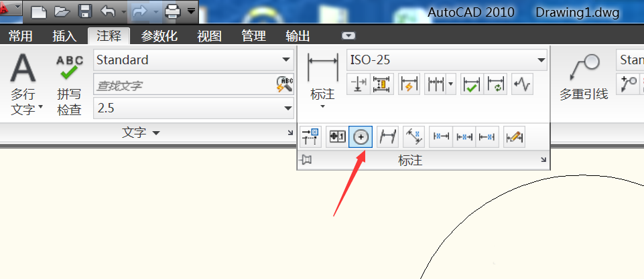This screenshot has height=279, width=644.
Task: Open the Tolerance tool
Action: click(x=337, y=137)
